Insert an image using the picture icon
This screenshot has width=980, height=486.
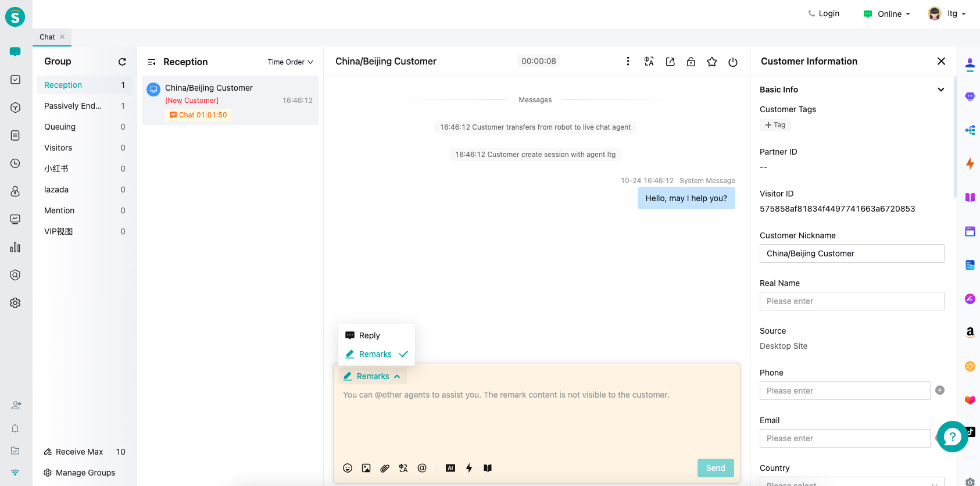pos(366,468)
